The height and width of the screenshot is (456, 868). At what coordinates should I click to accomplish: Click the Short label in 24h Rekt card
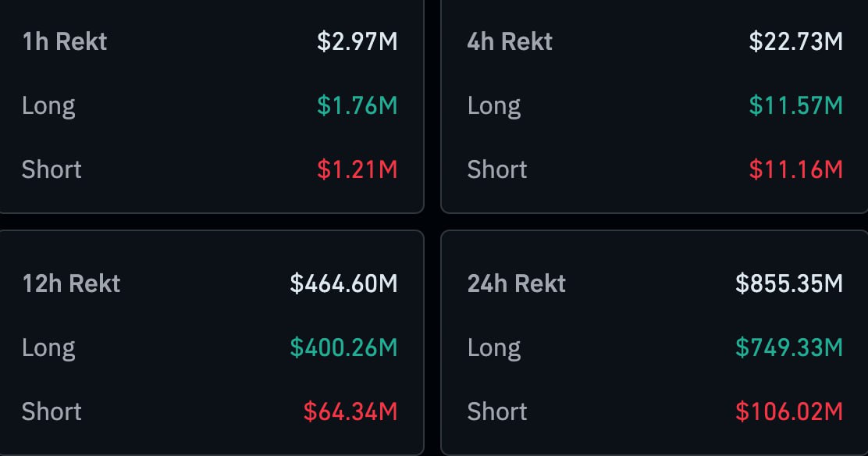[x=497, y=411]
